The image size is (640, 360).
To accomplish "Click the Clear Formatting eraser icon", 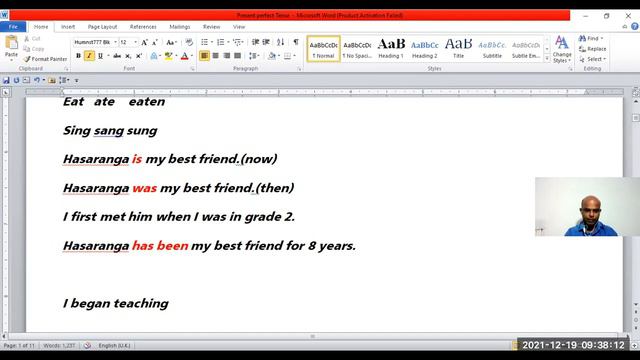I will [189, 42].
